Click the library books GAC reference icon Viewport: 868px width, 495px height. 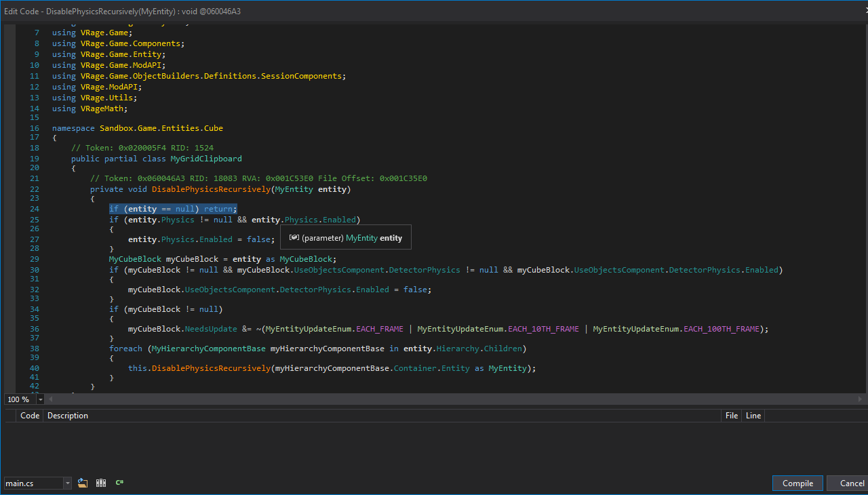point(101,483)
